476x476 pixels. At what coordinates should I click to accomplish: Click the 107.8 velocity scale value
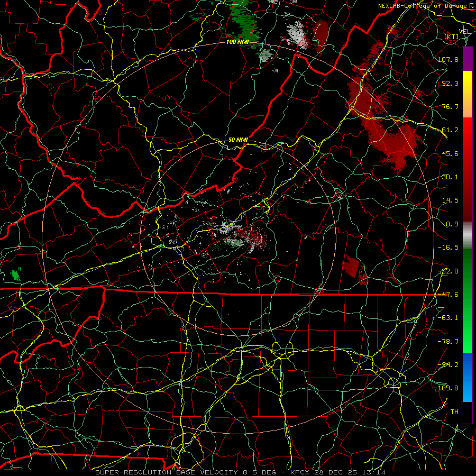pyautogui.click(x=448, y=59)
